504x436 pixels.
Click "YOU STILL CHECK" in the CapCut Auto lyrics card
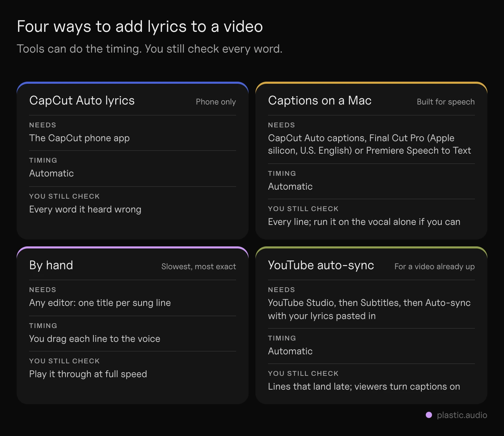click(64, 196)
